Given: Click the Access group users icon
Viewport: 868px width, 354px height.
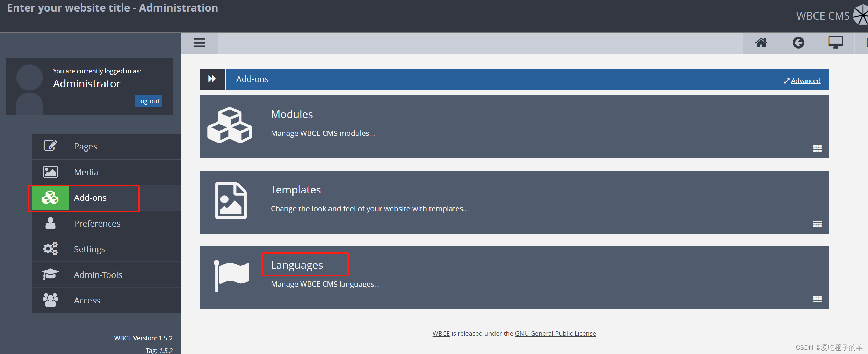Looking at the screenshot, I should [50, 300].
